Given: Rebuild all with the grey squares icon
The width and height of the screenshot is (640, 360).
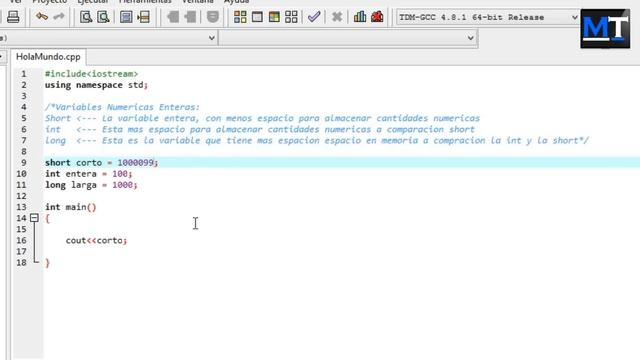Looking at the screenshot, I should coord(291,17).
